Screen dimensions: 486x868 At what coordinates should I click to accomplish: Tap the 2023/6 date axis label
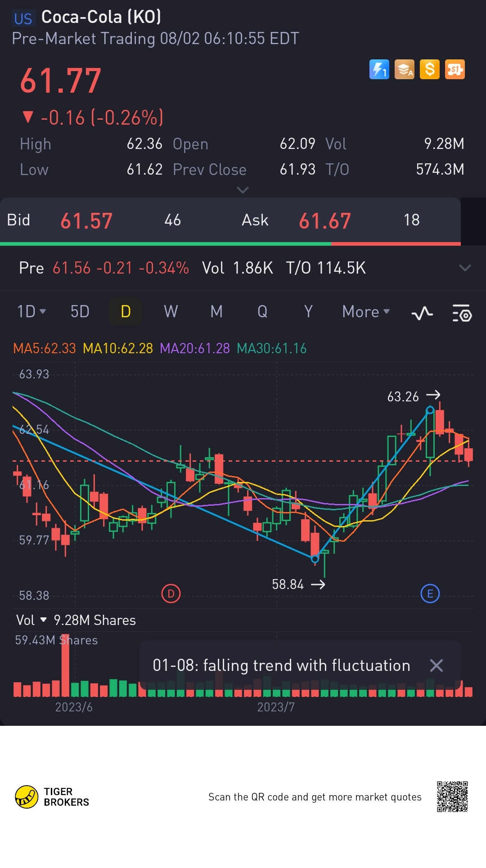click(x=74, y=707)
